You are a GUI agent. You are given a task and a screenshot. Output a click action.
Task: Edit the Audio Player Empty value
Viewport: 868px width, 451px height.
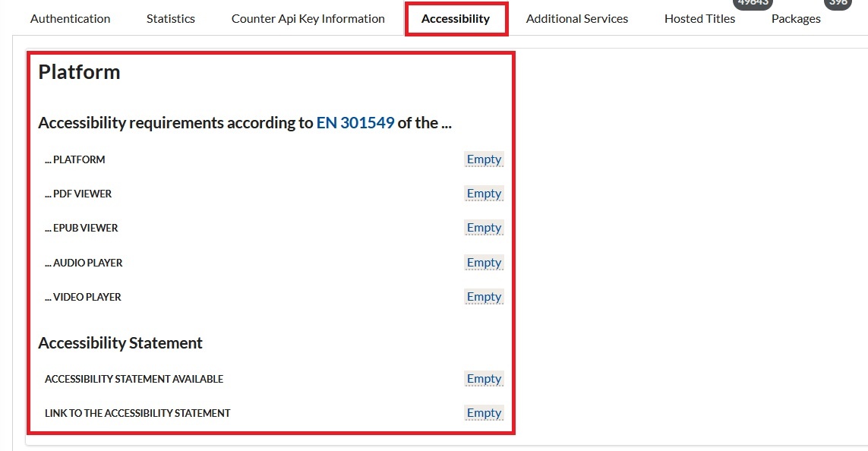click(484, 263)
